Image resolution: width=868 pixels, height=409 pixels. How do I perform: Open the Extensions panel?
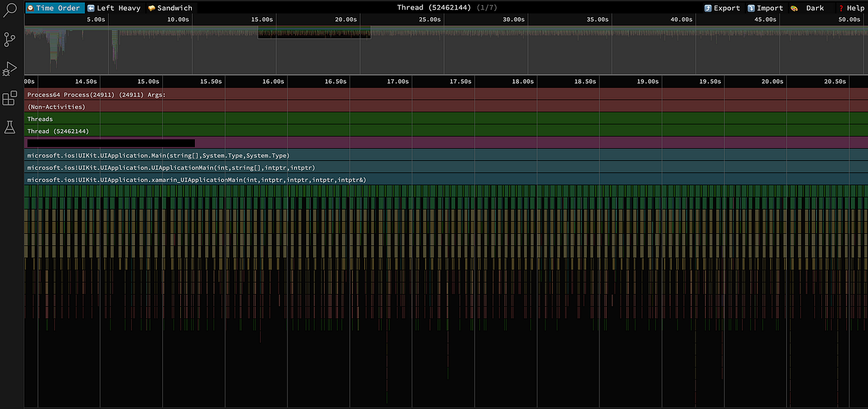pos(10,98)
